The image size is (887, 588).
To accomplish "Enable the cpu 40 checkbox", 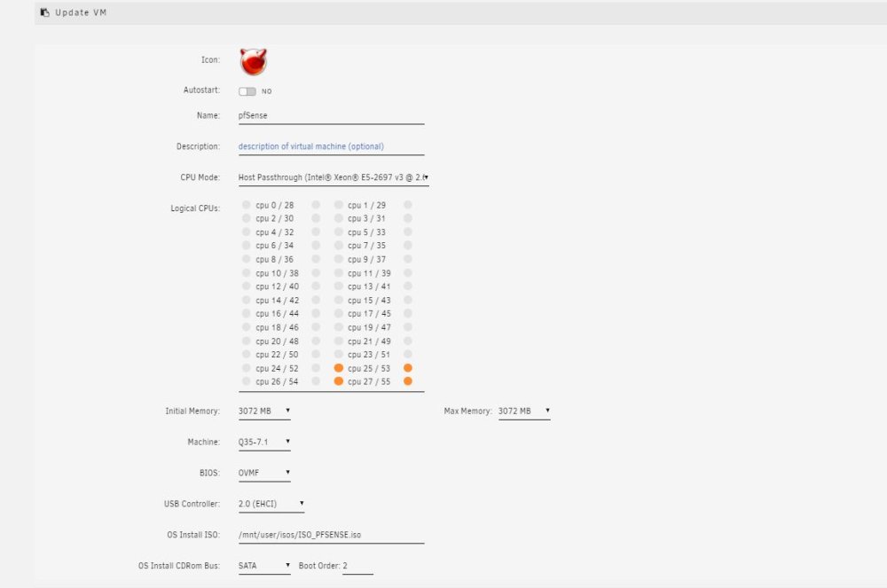I will [x=316, y=286].
